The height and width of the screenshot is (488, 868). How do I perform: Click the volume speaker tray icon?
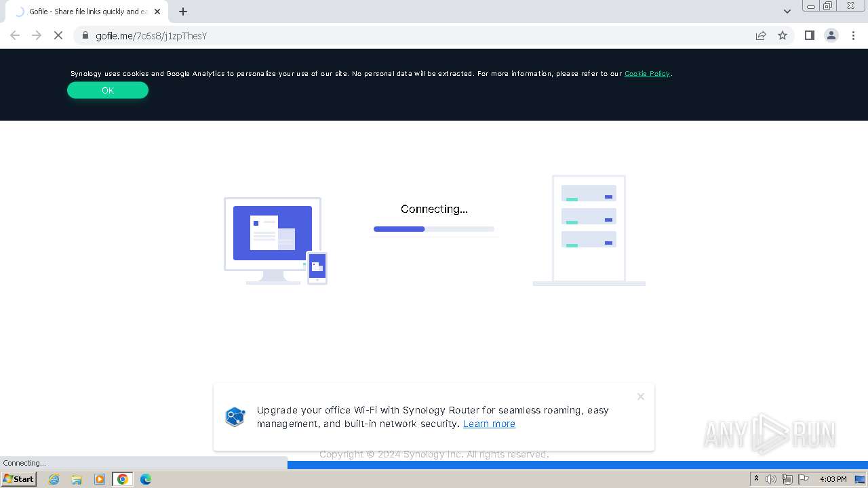tap(771, 479)
